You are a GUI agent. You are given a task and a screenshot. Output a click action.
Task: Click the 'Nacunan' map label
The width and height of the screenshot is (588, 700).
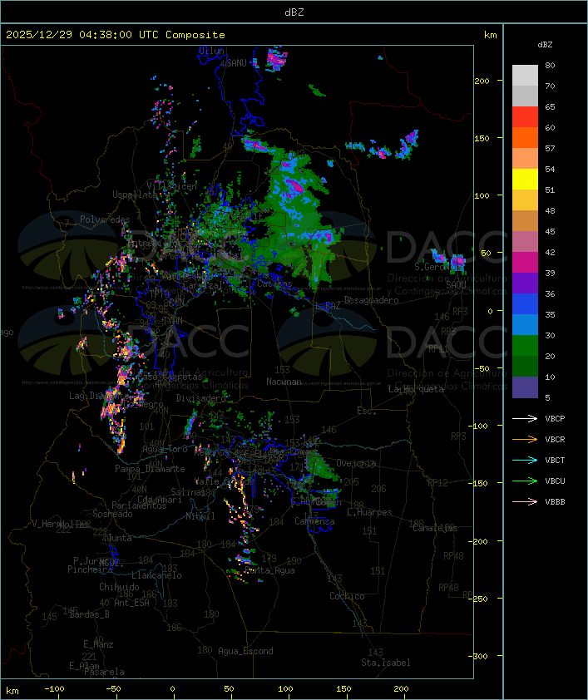tap(284, 382)
